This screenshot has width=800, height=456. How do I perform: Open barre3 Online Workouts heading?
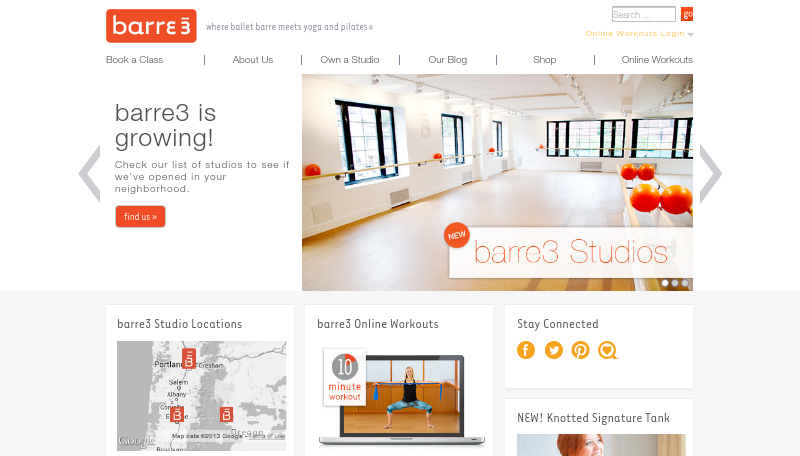(x=378, y=324)
